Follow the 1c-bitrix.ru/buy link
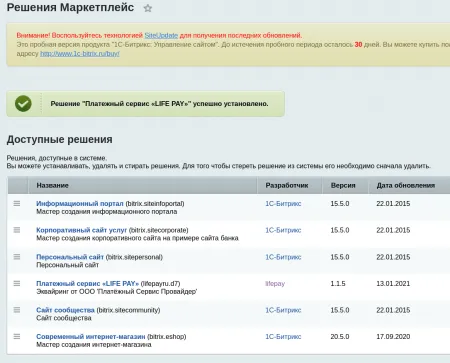 click(80, 53)
